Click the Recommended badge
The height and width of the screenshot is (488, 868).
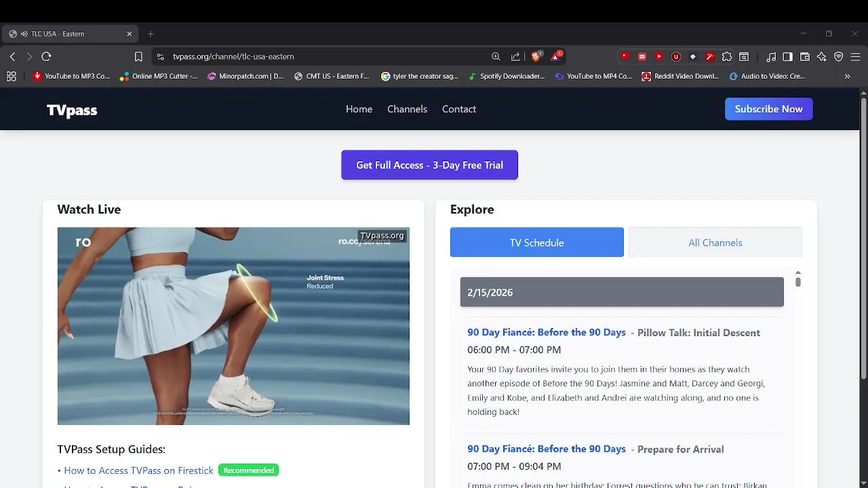249,470
